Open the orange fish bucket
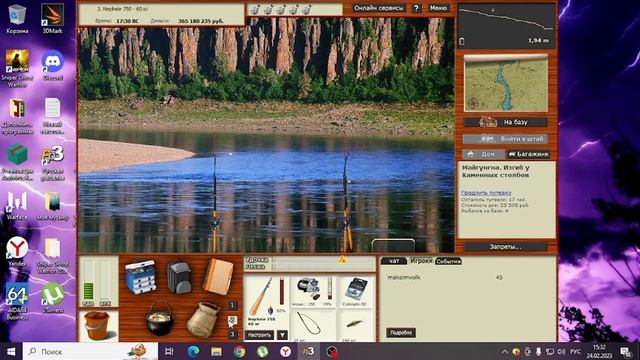The image size is (640, 360). point(97,325)
